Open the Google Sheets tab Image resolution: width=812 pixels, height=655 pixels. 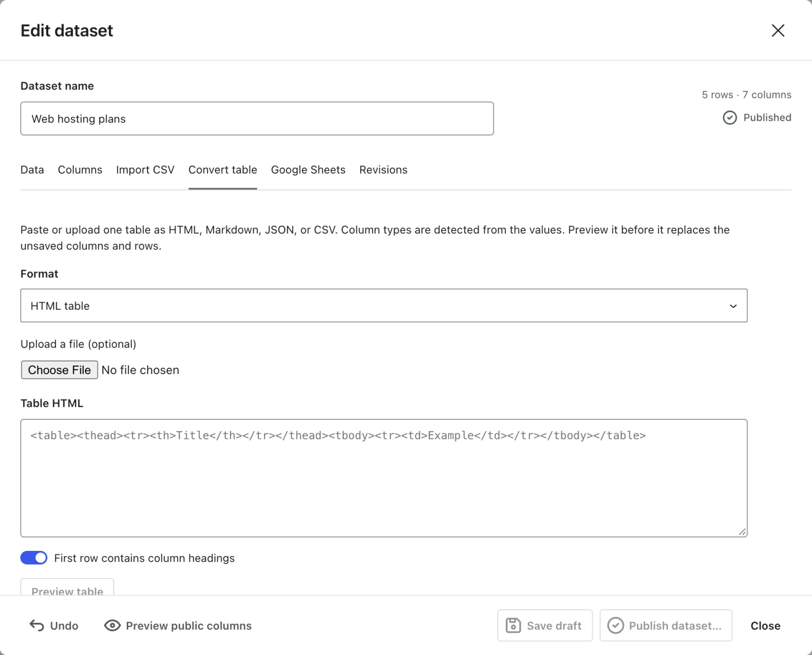coord(308,170)
